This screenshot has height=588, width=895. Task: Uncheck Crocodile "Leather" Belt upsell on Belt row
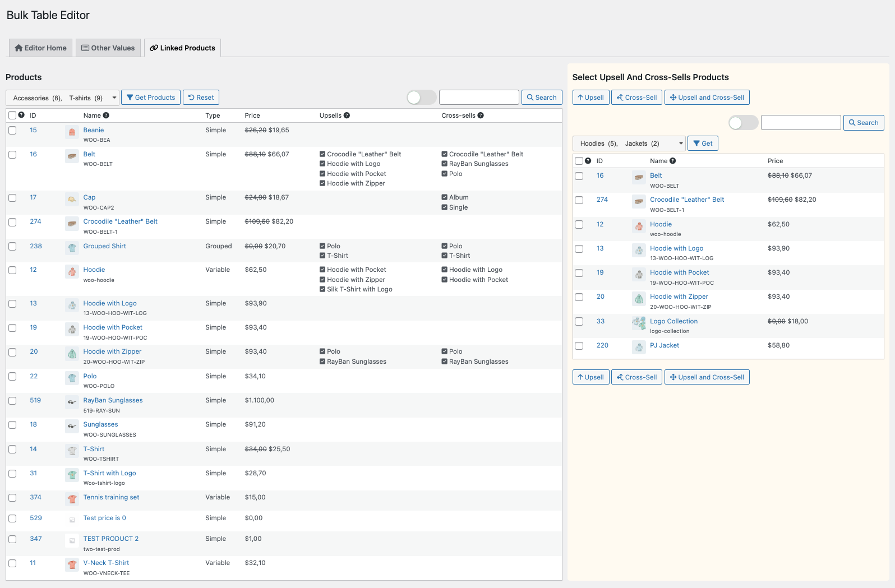pyautogui.click(x=322, y=154)
